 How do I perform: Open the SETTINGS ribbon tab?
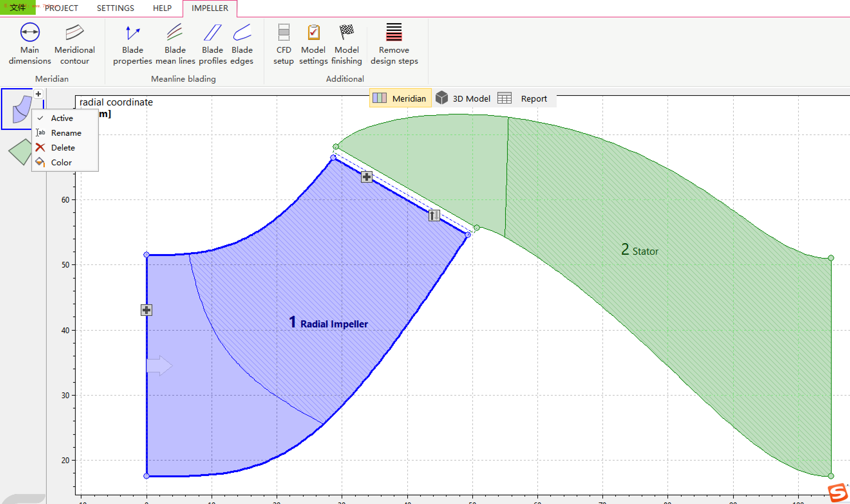click(115, 8)
